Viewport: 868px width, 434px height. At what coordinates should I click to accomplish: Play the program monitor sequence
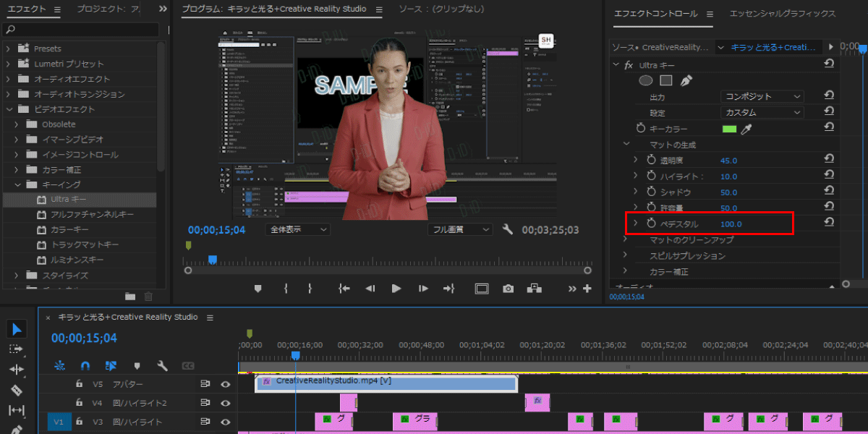pos(396,289)
